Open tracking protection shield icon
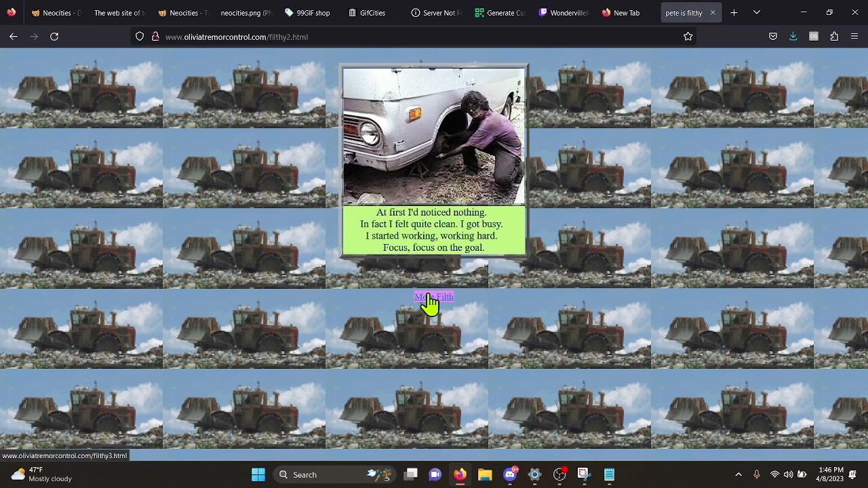This screenshot has width=868, height=488. [x=140, y=37]
